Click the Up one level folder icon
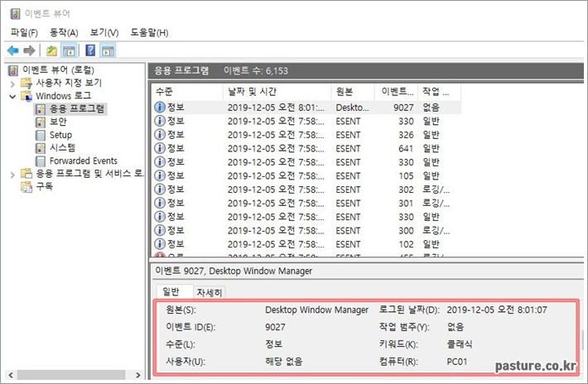 point(51,50)
